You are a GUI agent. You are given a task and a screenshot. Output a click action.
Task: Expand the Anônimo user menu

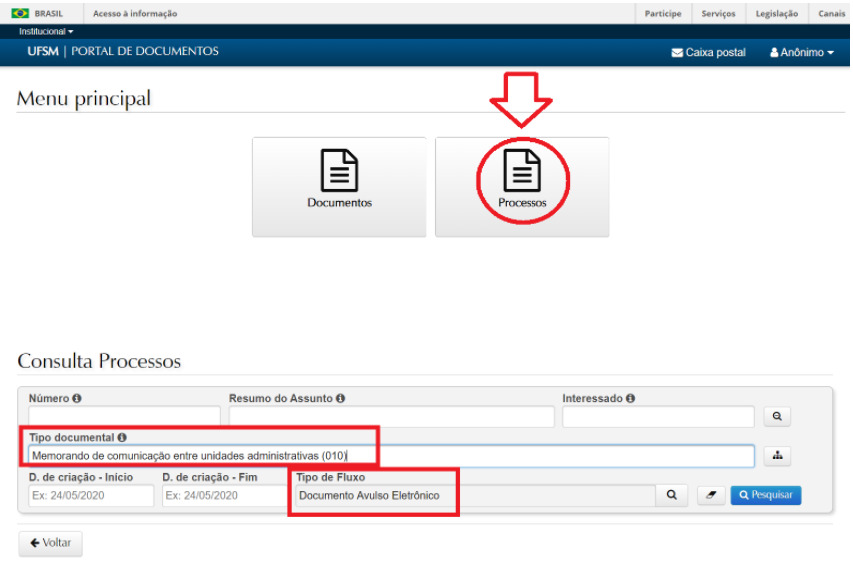point(801,52)
